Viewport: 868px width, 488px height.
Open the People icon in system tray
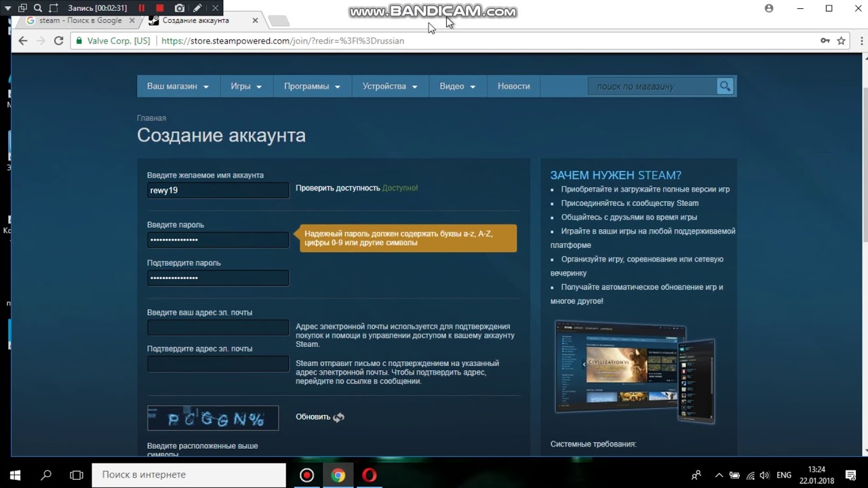click(x=696, y=475)
